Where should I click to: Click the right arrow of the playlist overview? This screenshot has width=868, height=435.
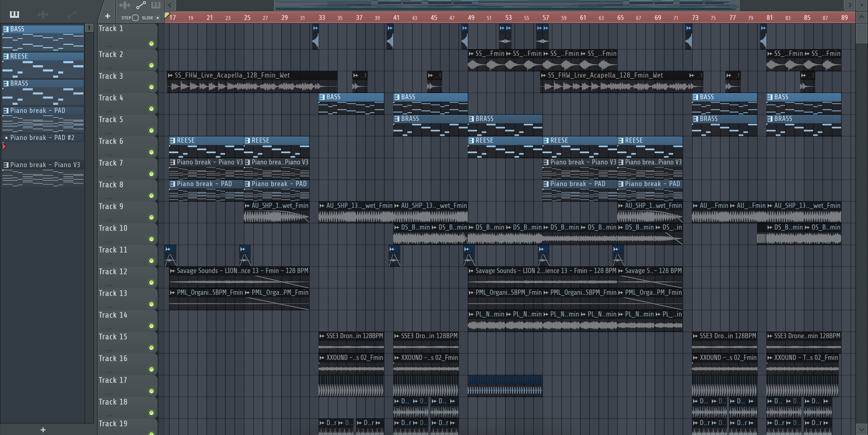[850, 5]
